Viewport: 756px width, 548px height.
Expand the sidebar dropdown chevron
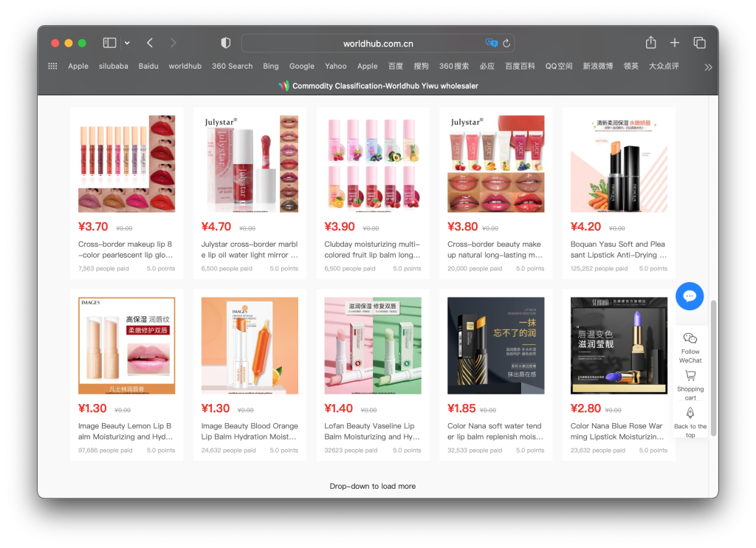pyautogui.click(x=127, y=43)
